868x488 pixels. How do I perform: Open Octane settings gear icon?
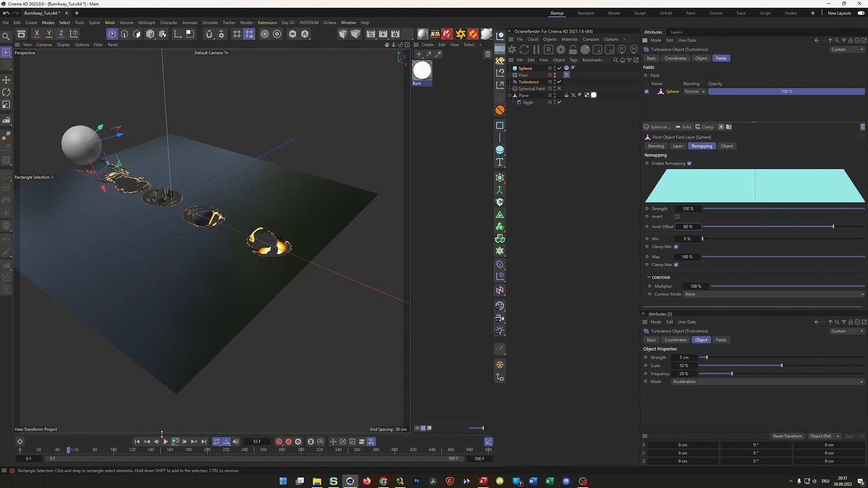tap(561, 50)
